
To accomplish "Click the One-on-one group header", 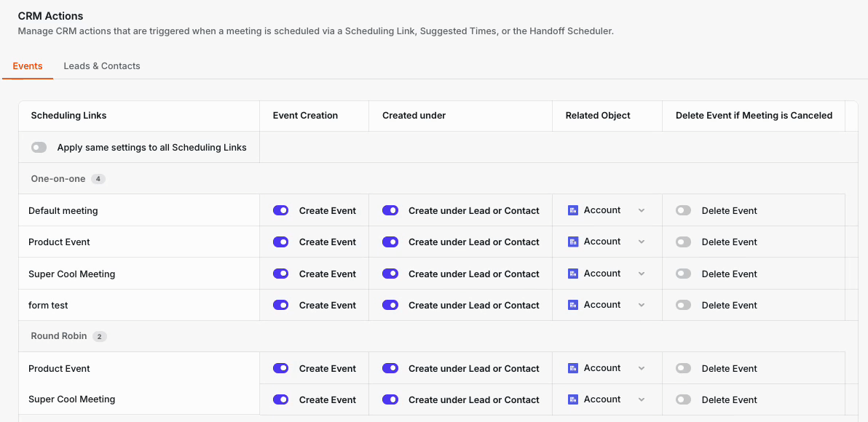I will 58,179.
